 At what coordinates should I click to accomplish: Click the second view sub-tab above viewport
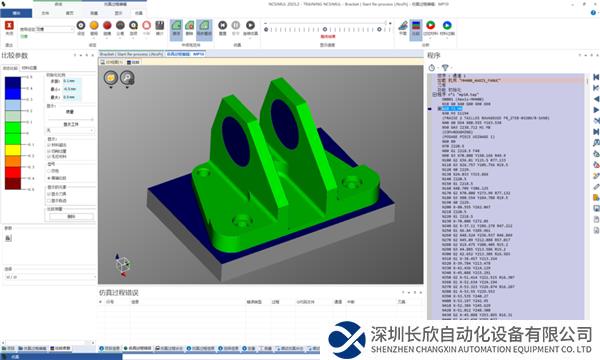coord(133,62)
